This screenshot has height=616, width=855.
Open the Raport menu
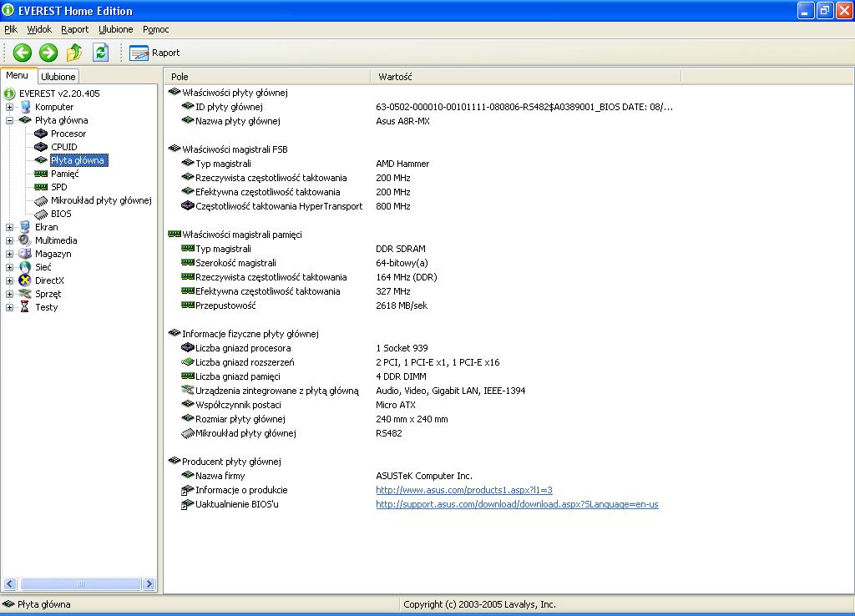(x=74, y=29)
